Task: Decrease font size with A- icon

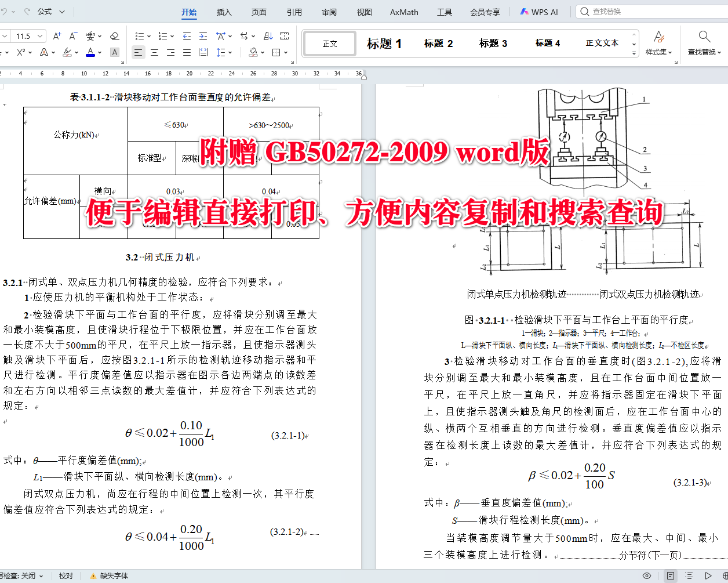Action: [73, 36]
